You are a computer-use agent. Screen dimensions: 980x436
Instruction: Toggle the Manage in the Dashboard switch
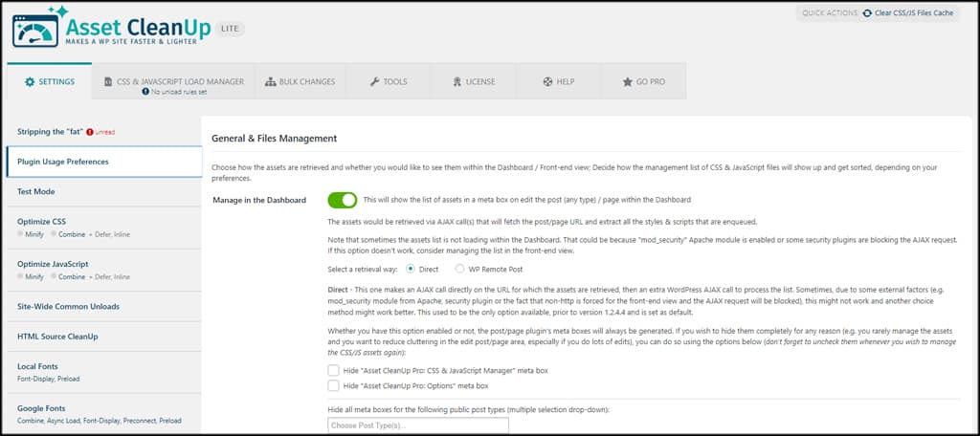342,200
